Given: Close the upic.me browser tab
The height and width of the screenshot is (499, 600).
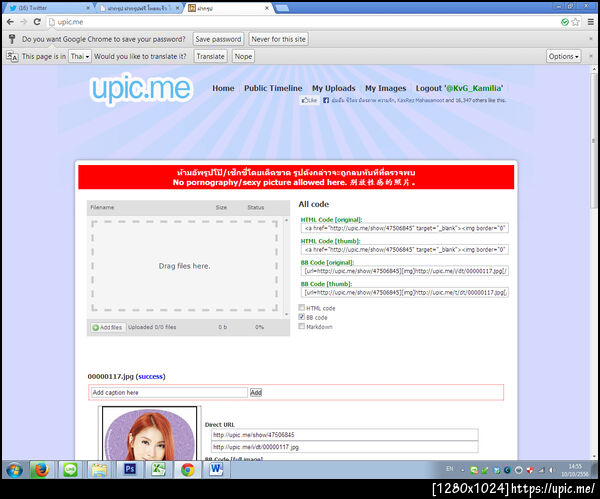Looking at the screenshot, I should [x=267, y=8].
